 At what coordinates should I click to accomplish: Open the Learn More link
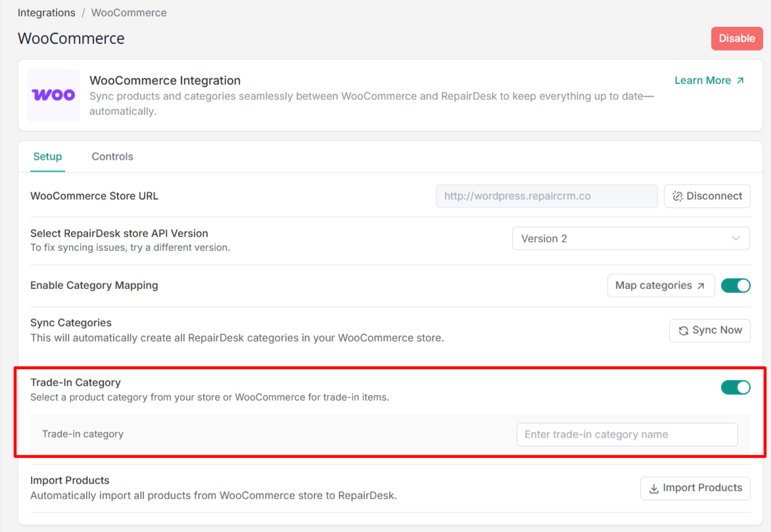pyautogui.click(x=703, y=81)
